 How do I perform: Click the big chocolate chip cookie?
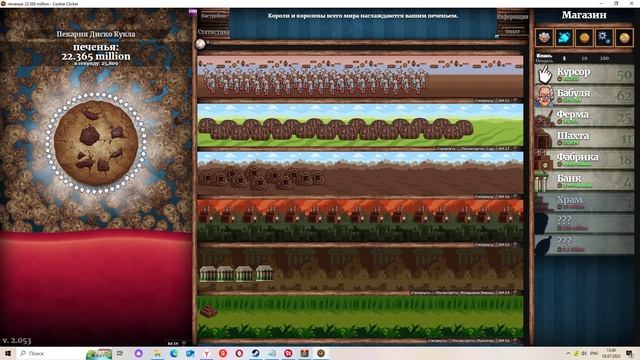pos(96,143)
